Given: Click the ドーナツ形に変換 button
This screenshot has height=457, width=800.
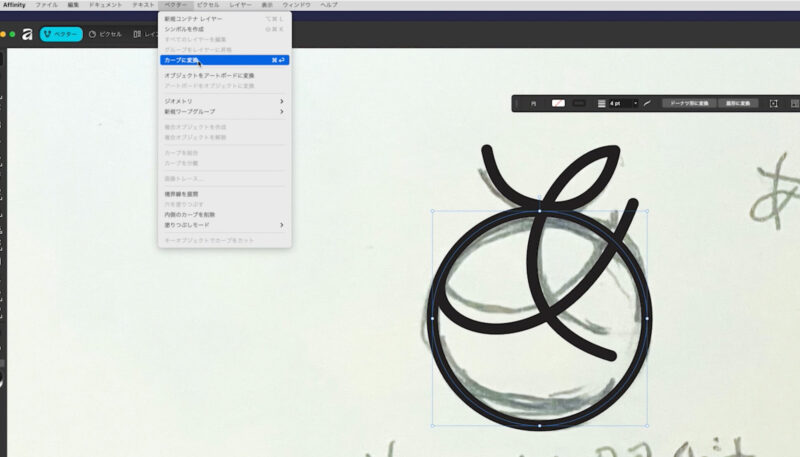Looking at the screenshot, I should [x=689, y=103].
